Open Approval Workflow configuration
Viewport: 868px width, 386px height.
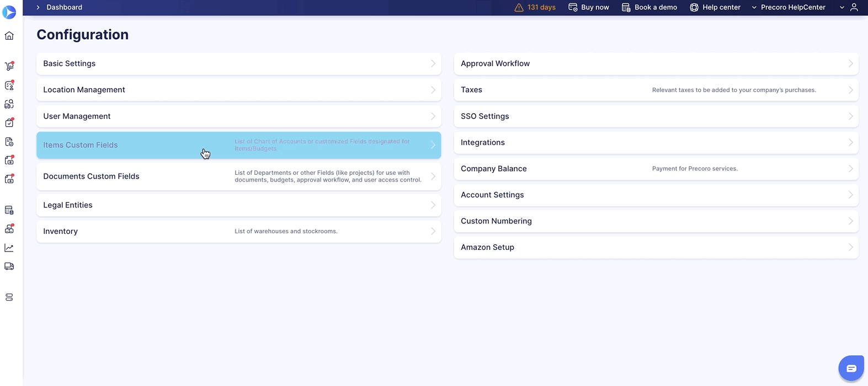pos(656,63)
